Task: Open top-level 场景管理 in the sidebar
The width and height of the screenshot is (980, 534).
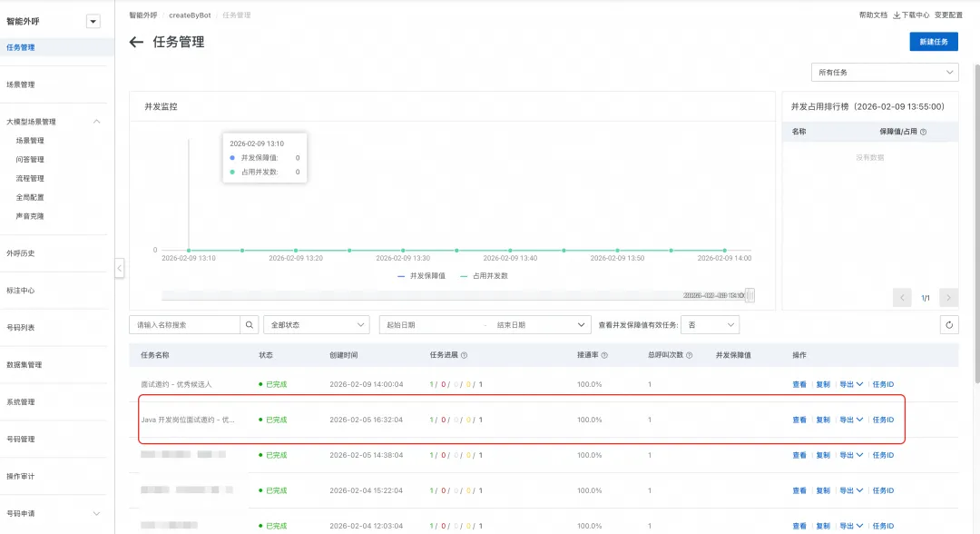Action: coord(21,84)
